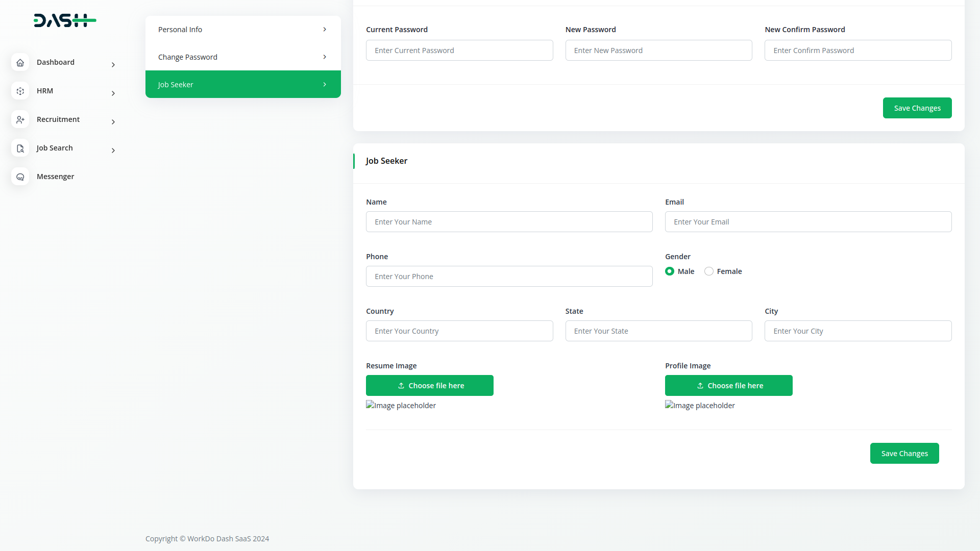Expand the Job Search submenu arrow
980x551 pixels.
click(x=113, y=151)
